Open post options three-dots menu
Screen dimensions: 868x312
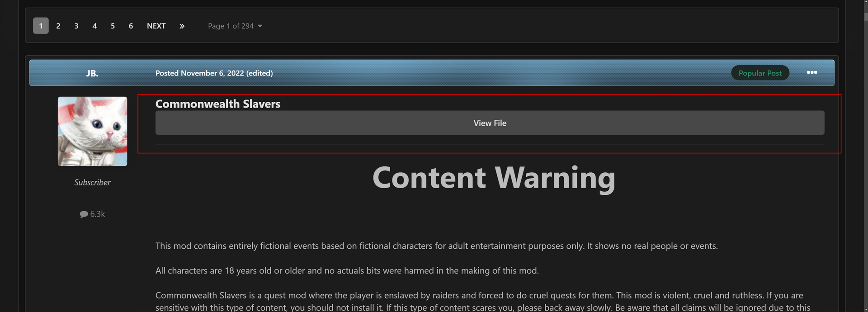pos(812,72)
